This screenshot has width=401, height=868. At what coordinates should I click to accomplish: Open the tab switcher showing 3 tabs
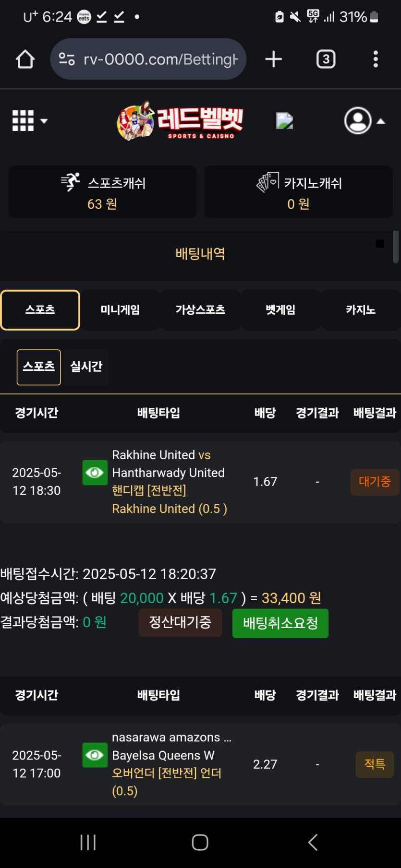[x=326, y=59]
